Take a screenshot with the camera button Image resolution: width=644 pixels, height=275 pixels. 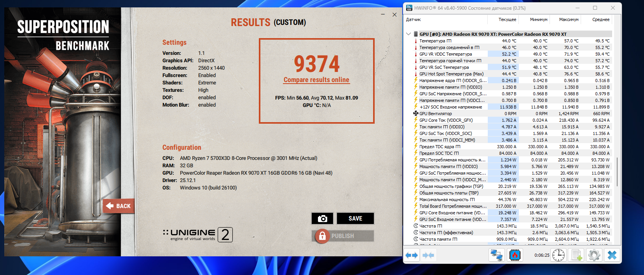coord(322,219)
